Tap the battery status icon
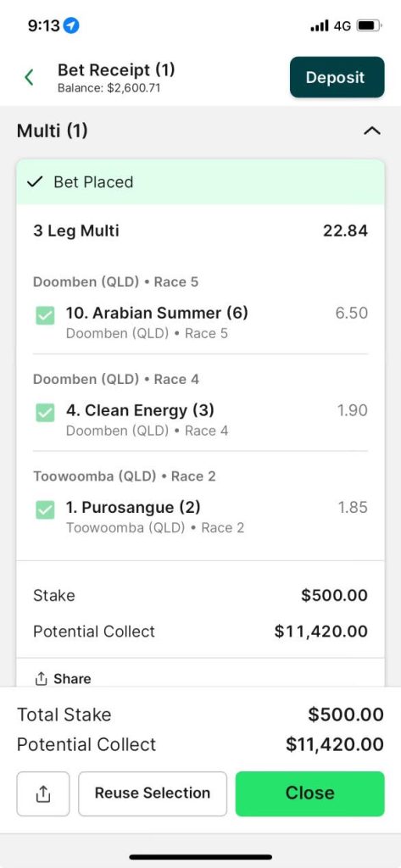 pyautogui.click(x=368, y=25)
